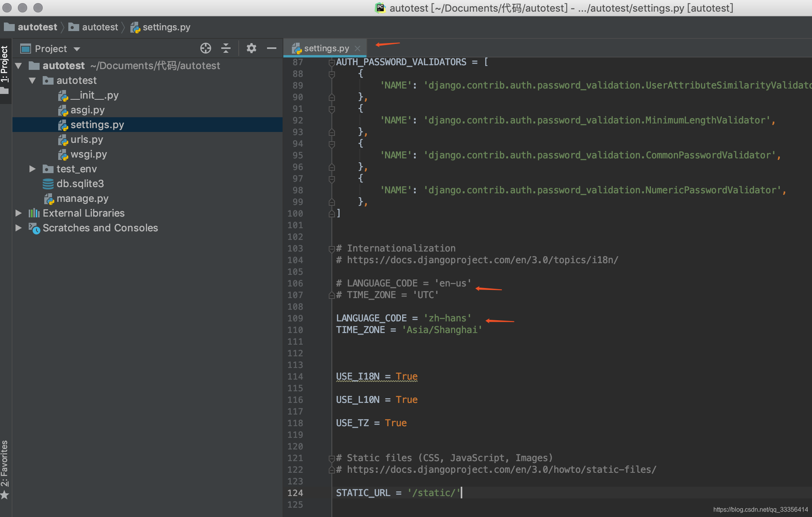Open urls.py in project tree
Screen dimensions: 812x517
(x=87, y=139)
